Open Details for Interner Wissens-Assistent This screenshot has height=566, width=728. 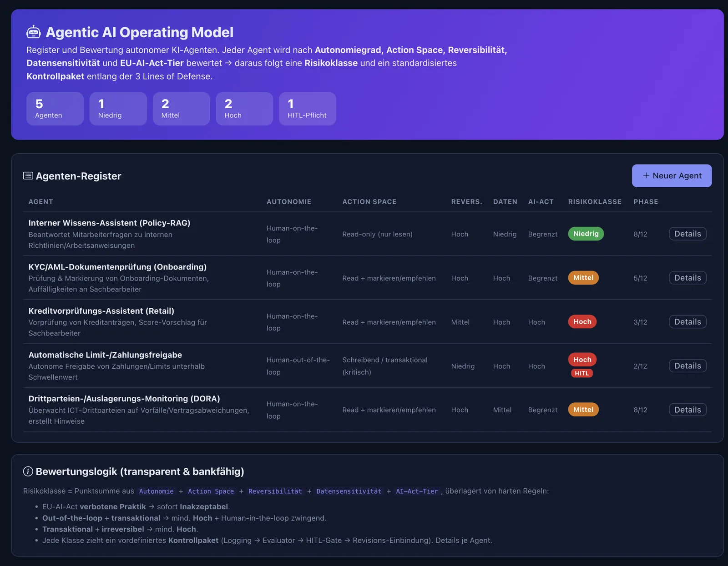(688, 234)
